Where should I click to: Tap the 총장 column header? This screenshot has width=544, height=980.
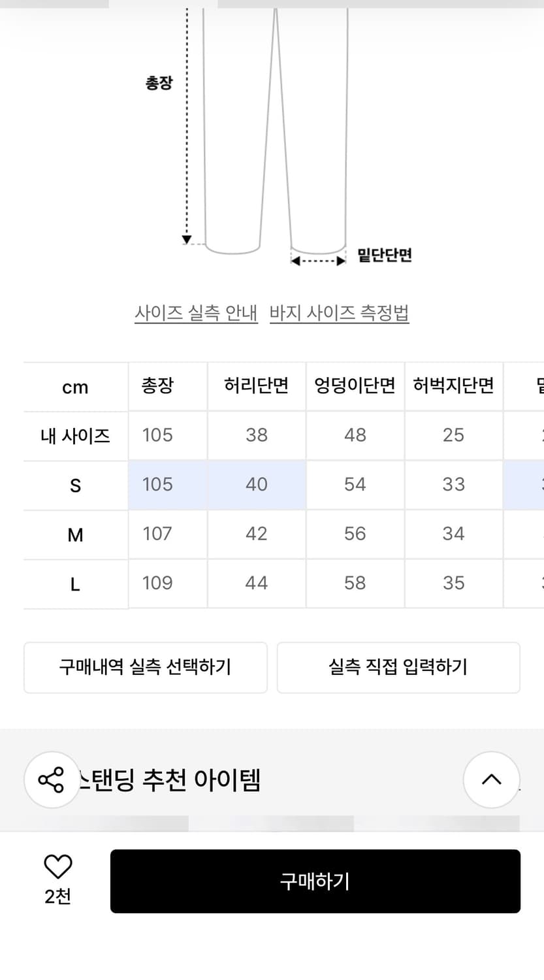(x=157, y=386)
